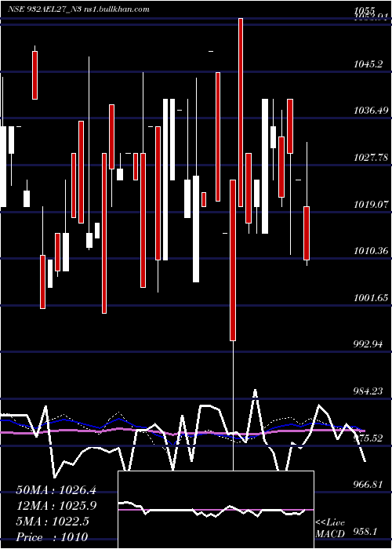This screenshot has height=549, width=392.
Task: Select the 1010.36 price level label
Action: (x=371, y=251)
